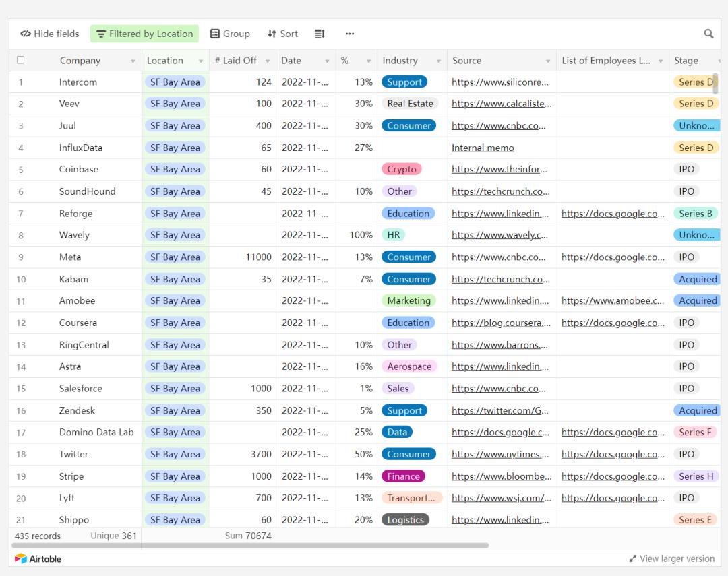Image resolution: width=728 pixels, height=576 pixels.
Task: Open Domino Data Lab's docs.google source link
Action: coord(500,432)
